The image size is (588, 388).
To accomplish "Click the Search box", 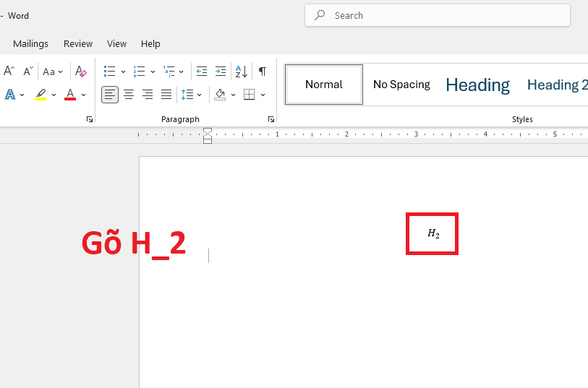I will click(438, 15).
